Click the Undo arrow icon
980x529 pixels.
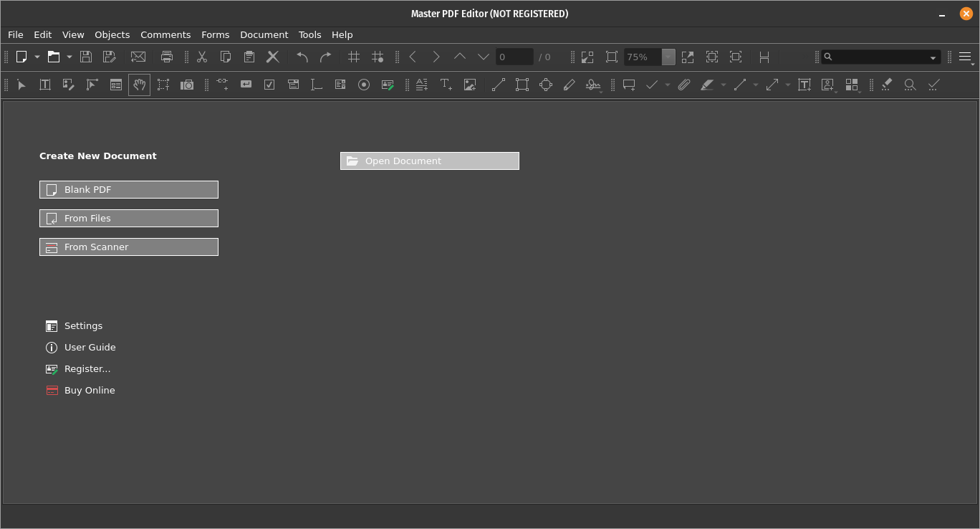point(302,57)
